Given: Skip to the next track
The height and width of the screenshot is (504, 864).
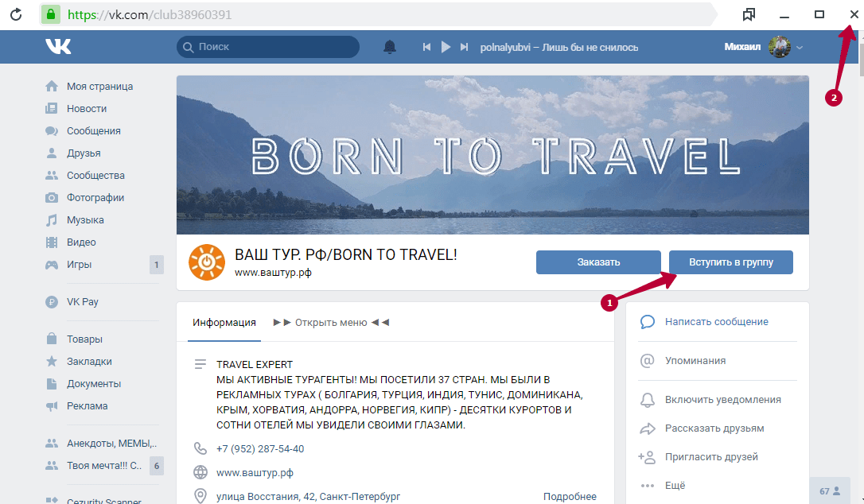Looking at the screenshot, I should (464, 47).
